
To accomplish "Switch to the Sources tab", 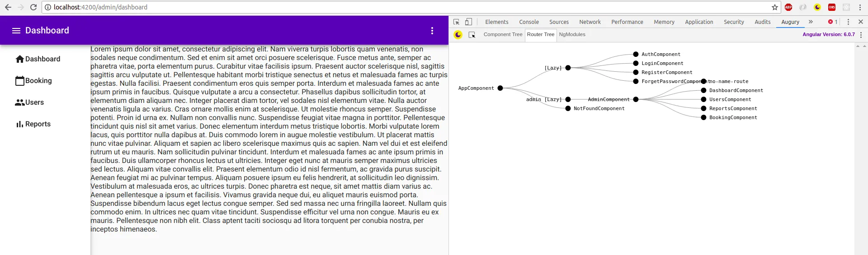I will [x=559, y=22].
